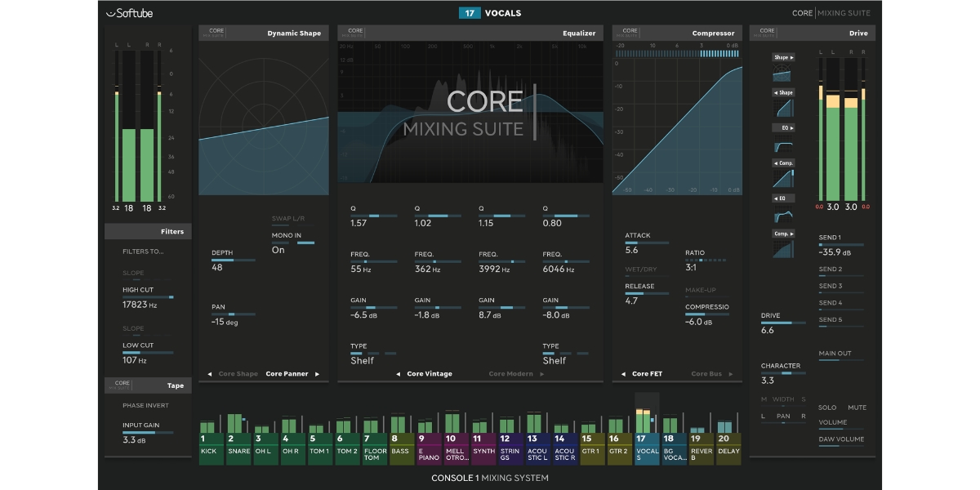The image size is (980, 490).
Task: Click the 'EQ' routing label with left-pointing arrow
Action: click(x=783, y=198)
